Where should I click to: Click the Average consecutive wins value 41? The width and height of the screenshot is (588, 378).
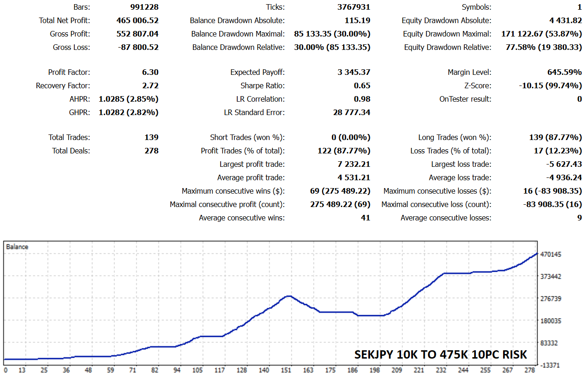point(366,218)
